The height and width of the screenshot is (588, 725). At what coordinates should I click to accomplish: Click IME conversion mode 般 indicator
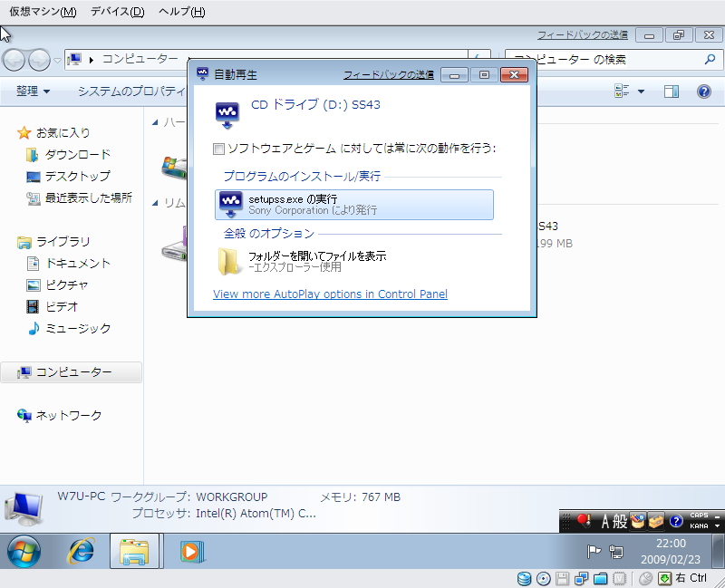point(620,522)
